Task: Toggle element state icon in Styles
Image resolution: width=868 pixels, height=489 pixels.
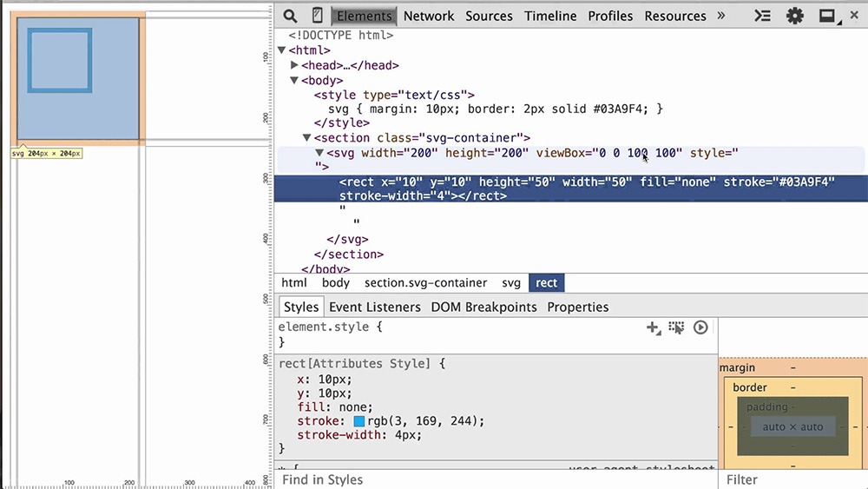Action: tap(676, 327)
